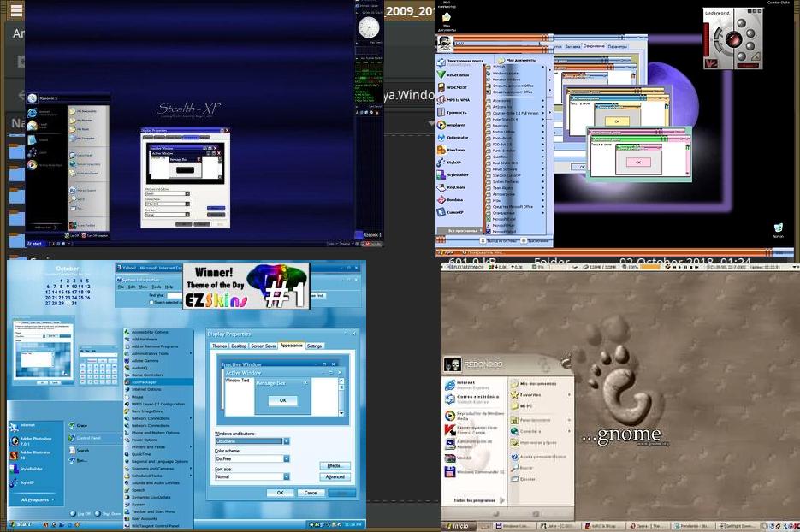This screenshot has width=800, height=532.
Task: Click scrollbar in blue Active Window preview
Action: click(341, 396)
